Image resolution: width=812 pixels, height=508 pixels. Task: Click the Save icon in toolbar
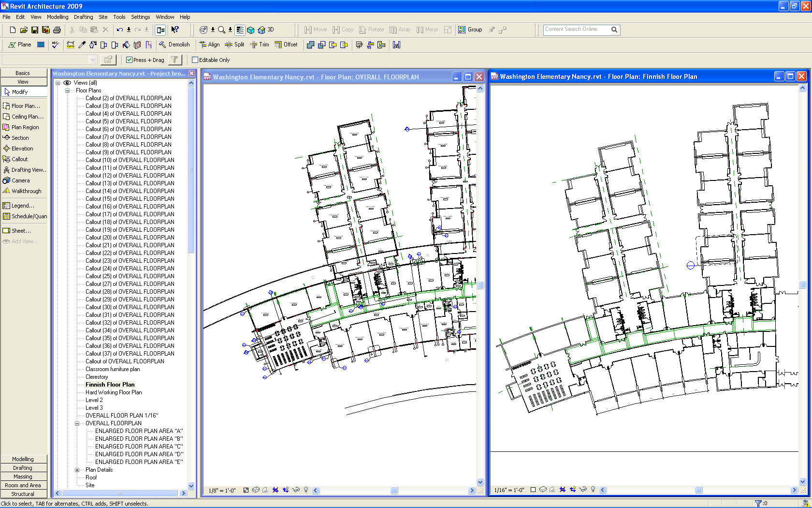click(x=35, y=30)
